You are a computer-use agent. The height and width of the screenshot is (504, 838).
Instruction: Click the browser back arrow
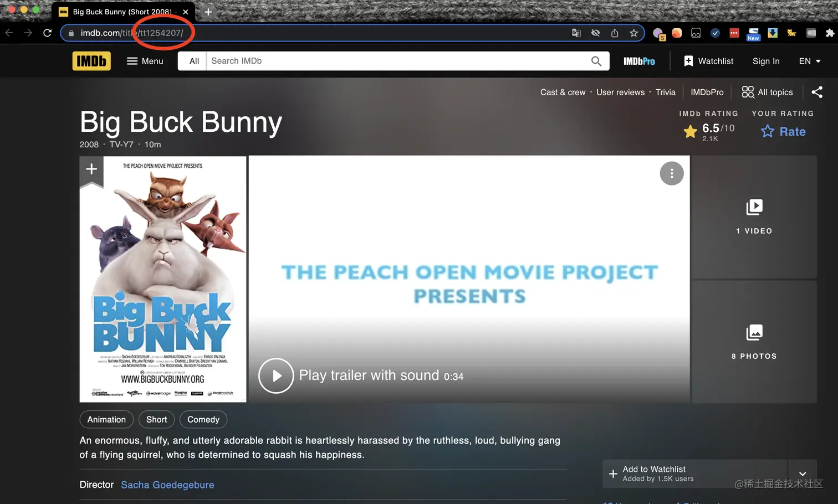point(9,33)
